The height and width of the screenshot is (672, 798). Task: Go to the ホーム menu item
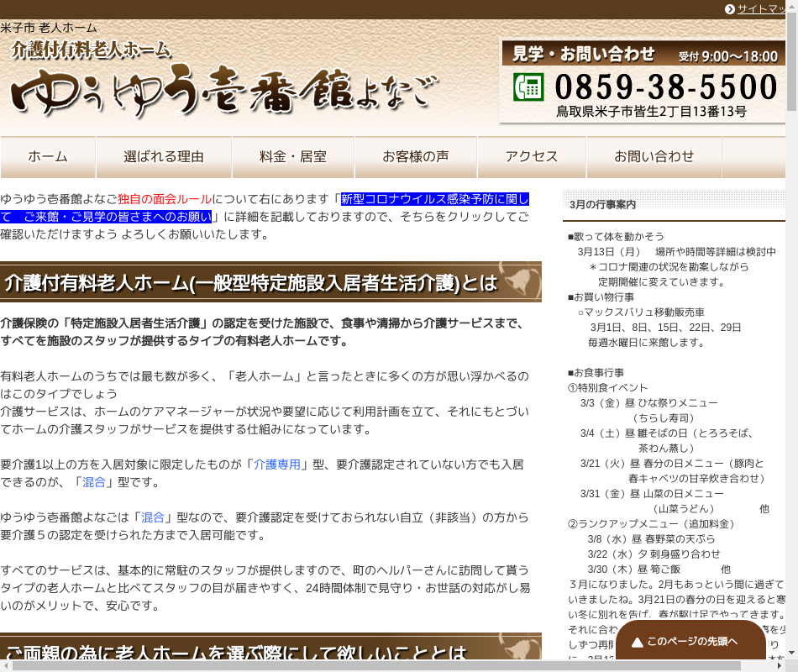tap(48, 157)
